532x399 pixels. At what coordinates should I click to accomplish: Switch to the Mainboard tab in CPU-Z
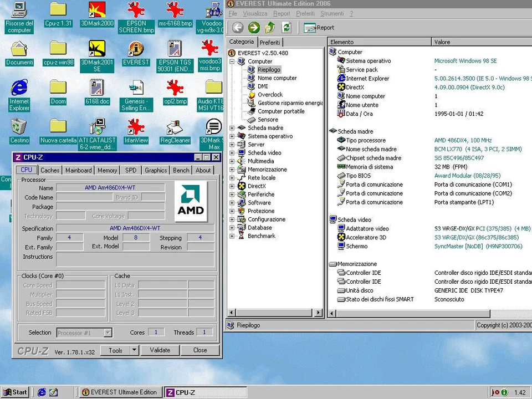(x=78, y=170)
